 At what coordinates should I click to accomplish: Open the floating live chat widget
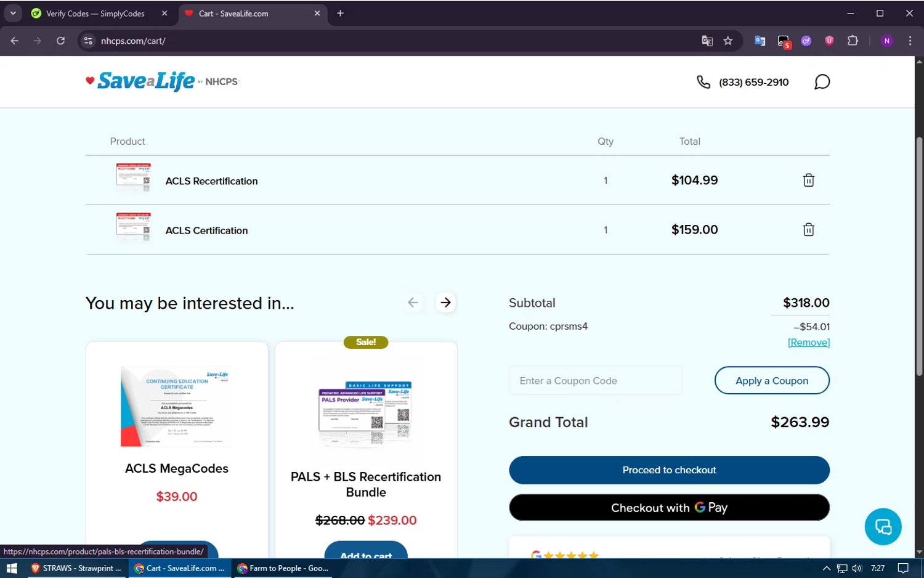point(883,526)
